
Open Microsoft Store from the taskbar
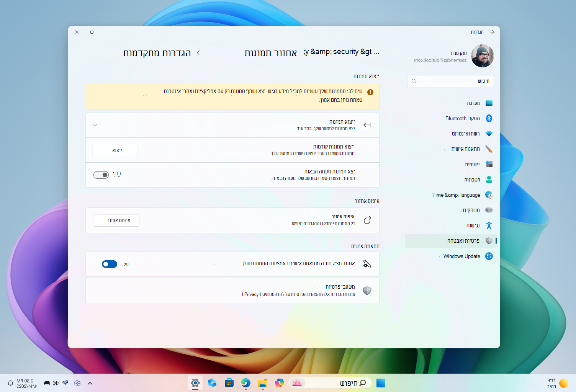229,383
